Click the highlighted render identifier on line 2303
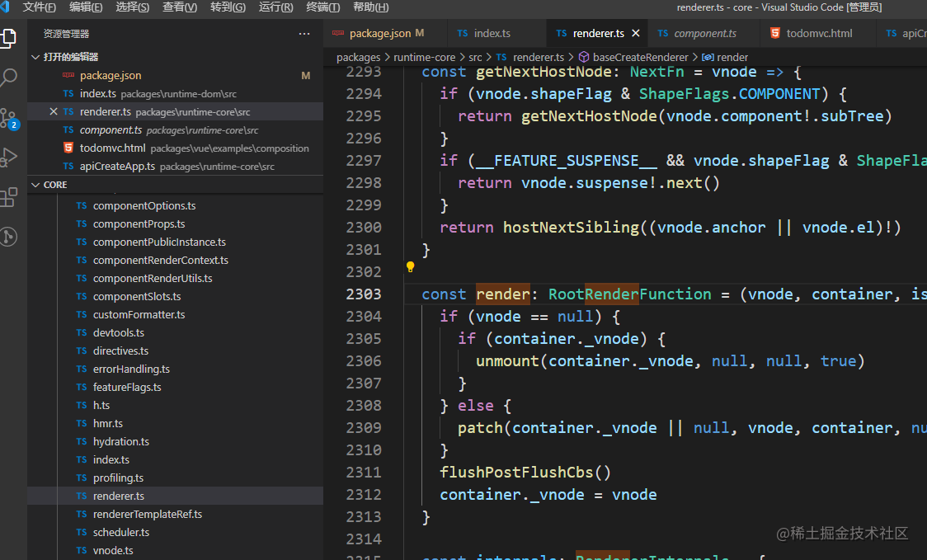The width and height of the screenshot is (927, 560). tap(503, 294)
